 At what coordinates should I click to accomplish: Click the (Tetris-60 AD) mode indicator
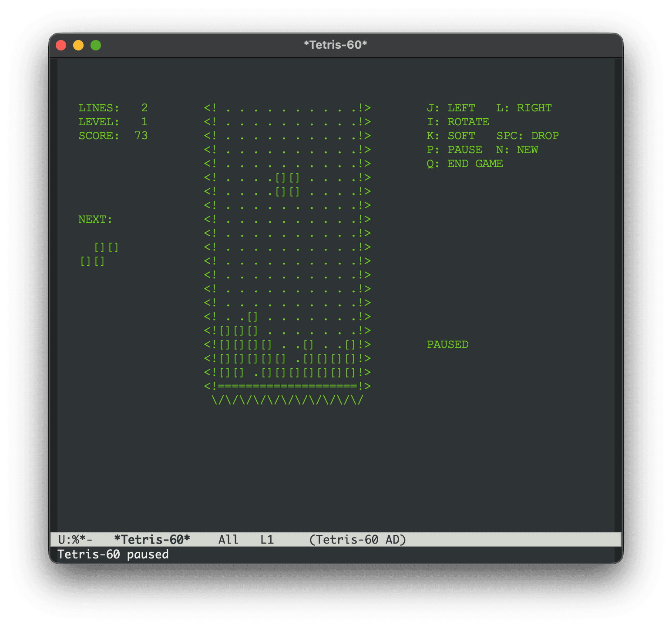click(357, 540)
